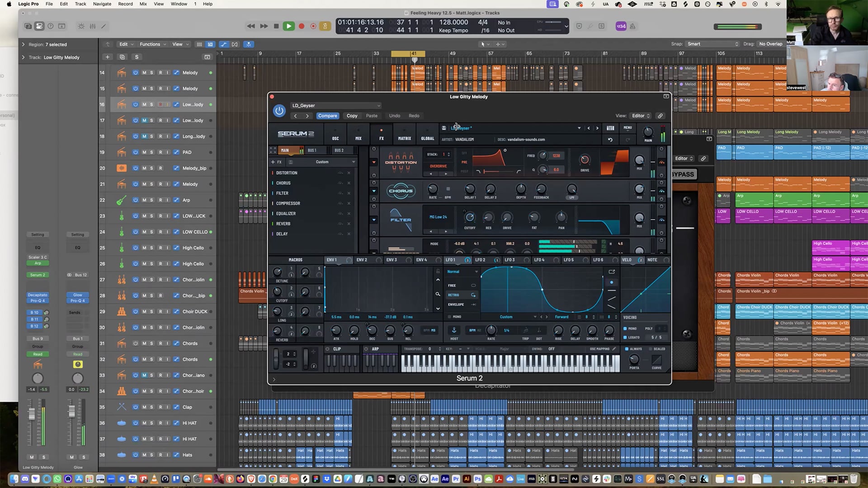
Task: Duplicate the selected track
Action: [122, 57]
